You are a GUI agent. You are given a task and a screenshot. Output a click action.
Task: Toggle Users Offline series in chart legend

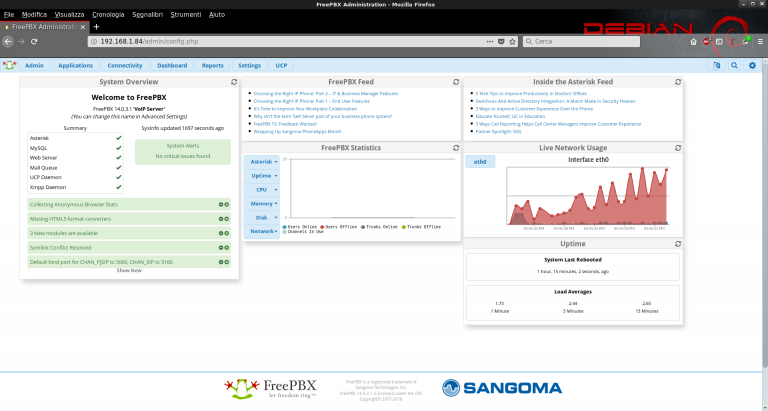point(338,227)
